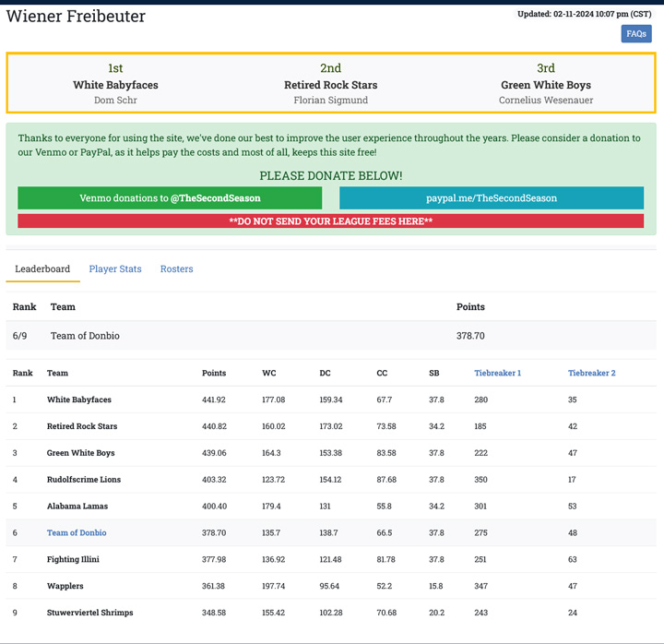Click Wapplers WC value 197.74
This screenshot has width=664, height=644.
coord(274,586)
